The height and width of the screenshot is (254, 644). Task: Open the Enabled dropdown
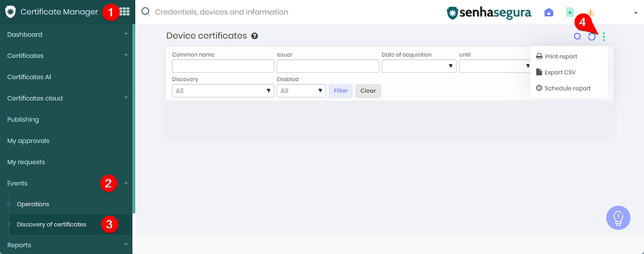[x=301, y=91]
